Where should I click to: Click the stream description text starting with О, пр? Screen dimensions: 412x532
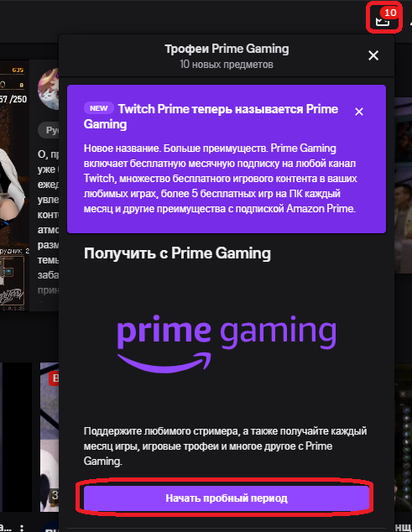(x=48, y=222)
